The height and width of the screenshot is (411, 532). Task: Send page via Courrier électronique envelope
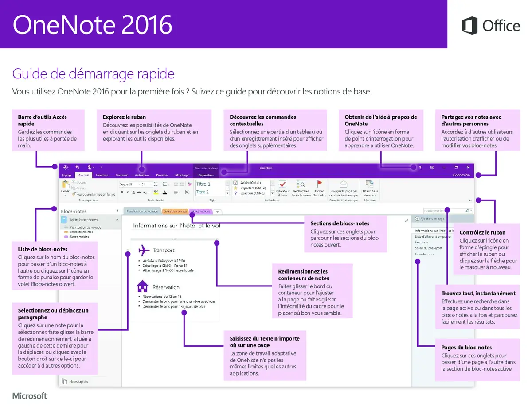point(344,184)
